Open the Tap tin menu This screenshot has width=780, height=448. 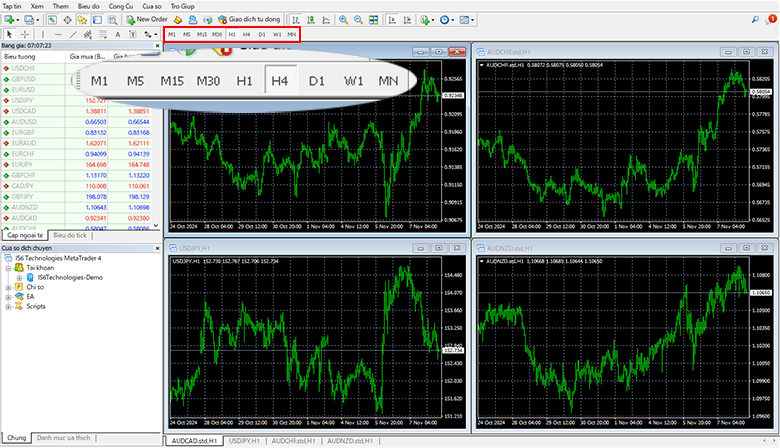pos(12,6)
